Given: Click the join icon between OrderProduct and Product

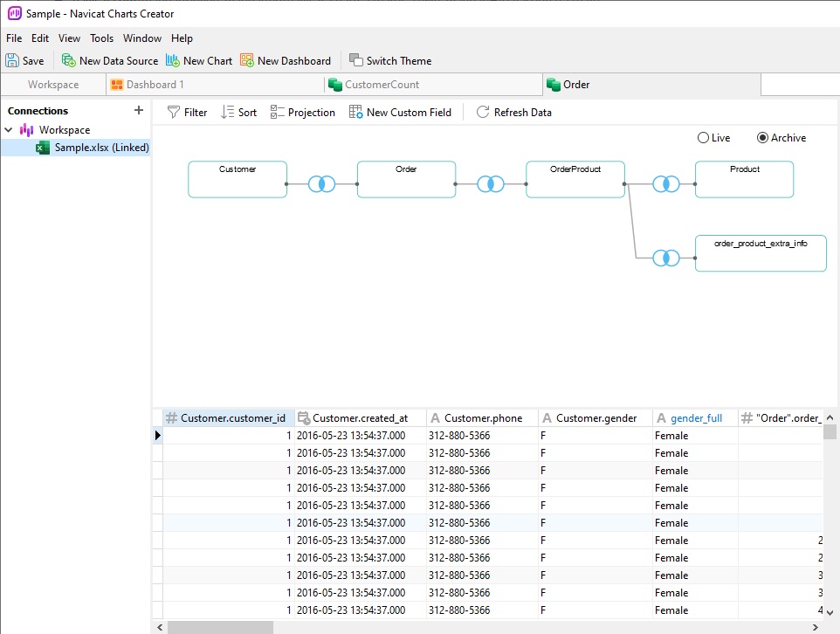Looking at the screenshot, I should pos(666,184).
